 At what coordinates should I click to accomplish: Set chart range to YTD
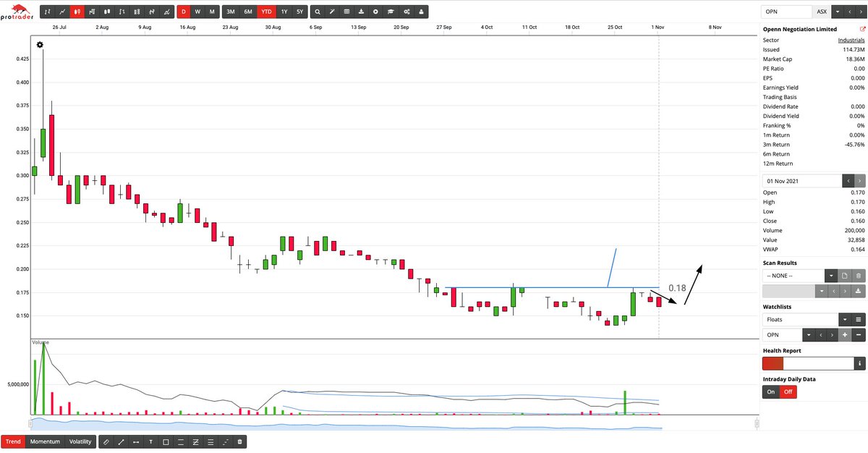[x=266, y=12]
